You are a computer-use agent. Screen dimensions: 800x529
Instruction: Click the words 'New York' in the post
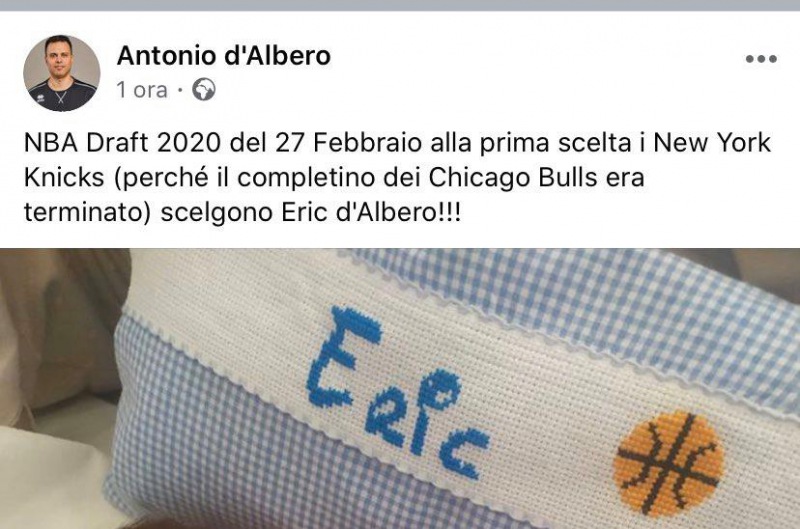pyautogui.click(x=712, y=143)
